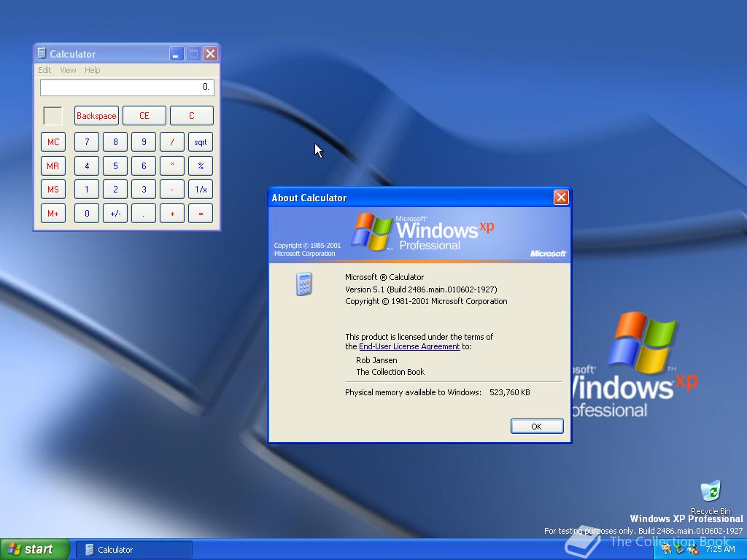Click the 9 digit button
Screen dimensions: 747x560
(x=144, y=142)
